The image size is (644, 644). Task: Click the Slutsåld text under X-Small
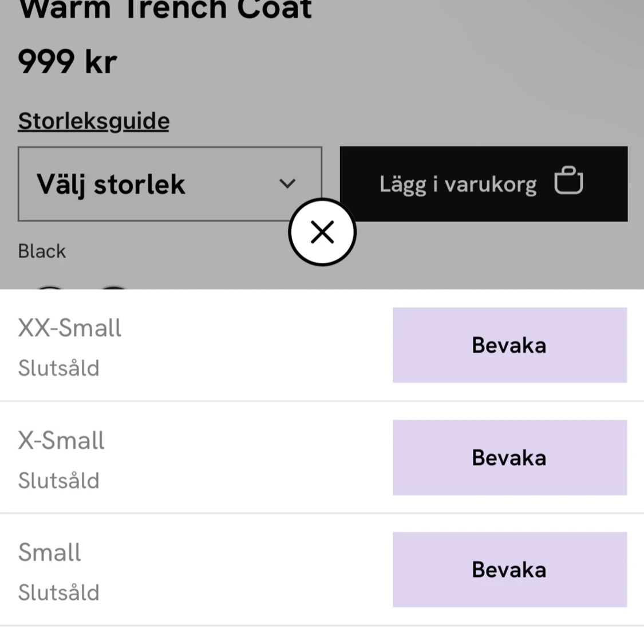click(x=59, y=480)
